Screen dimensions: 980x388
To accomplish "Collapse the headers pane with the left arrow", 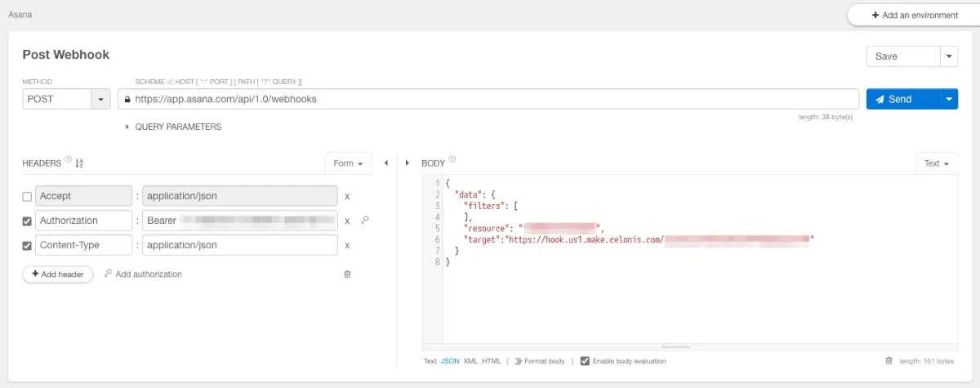I will point(385,163).
